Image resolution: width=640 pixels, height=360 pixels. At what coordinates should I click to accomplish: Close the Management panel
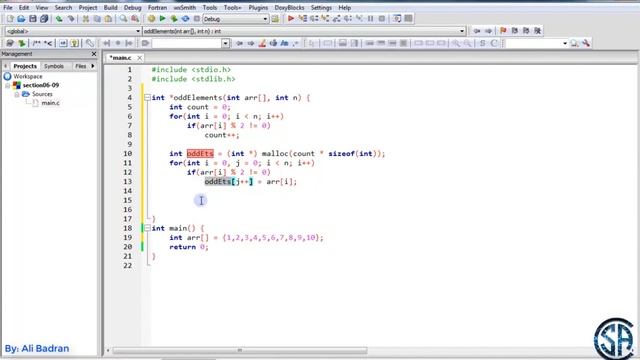point(94,54)
